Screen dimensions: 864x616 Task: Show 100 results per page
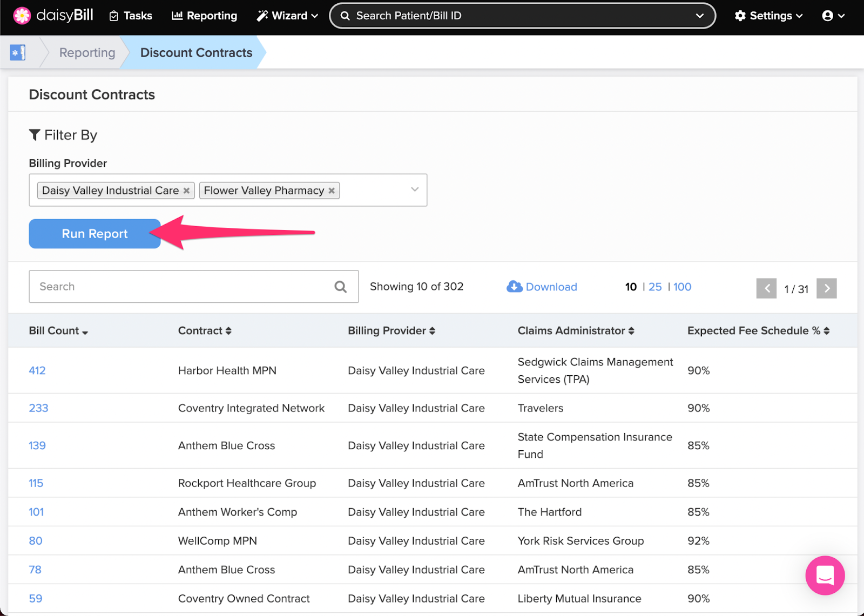(682, 287)
